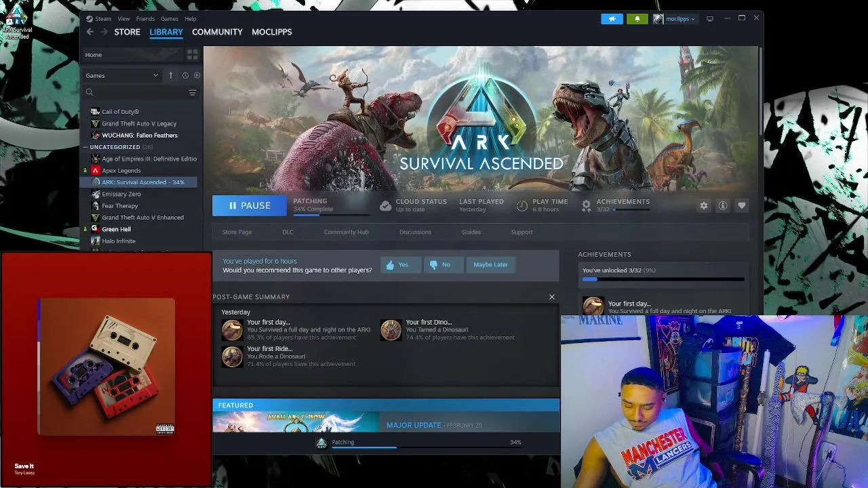Screen dimensions: 868x488
Task: Close the Post-Game Summary panel
Action: 552,297
